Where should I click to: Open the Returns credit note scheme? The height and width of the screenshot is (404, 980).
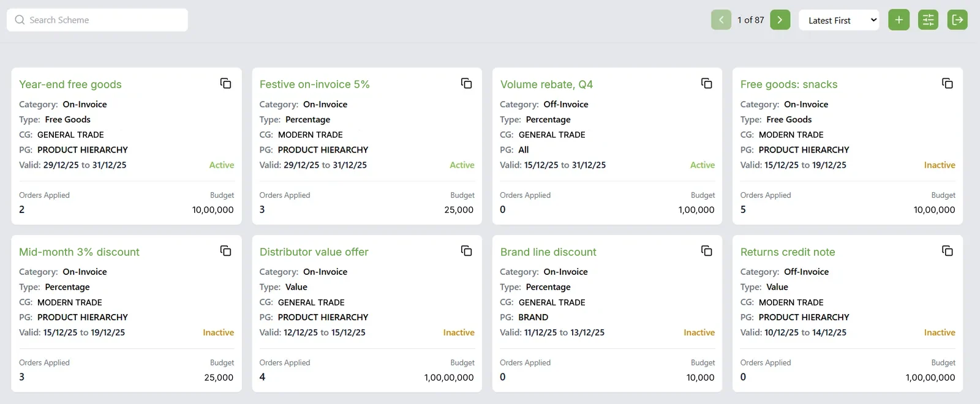coord(788,252)
